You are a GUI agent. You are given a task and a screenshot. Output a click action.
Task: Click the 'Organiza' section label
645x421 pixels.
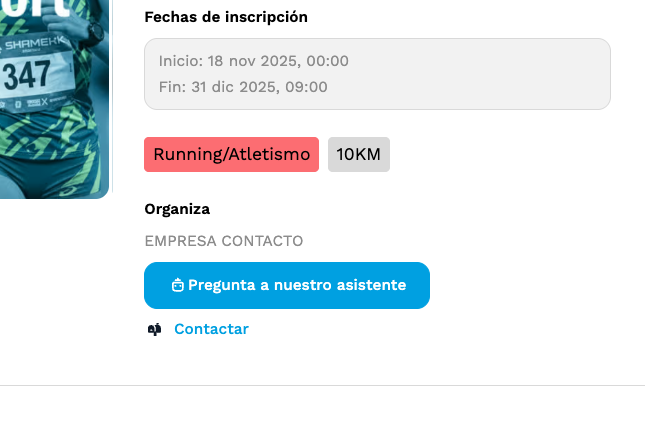[x=177, y=209]
